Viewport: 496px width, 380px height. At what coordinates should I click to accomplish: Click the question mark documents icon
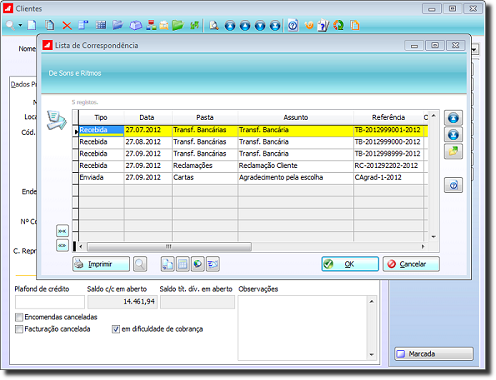323,25
